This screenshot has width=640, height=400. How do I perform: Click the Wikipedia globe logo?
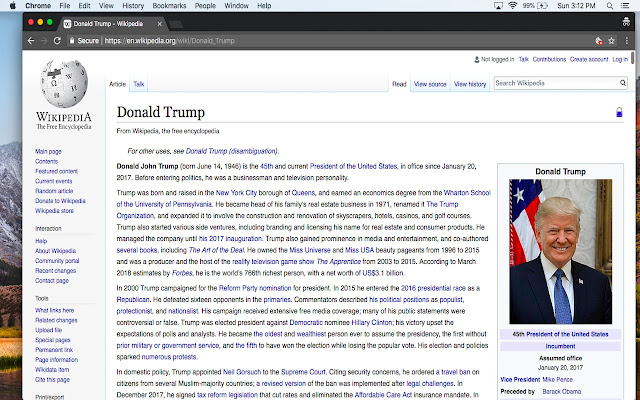(x=64, y=84)
